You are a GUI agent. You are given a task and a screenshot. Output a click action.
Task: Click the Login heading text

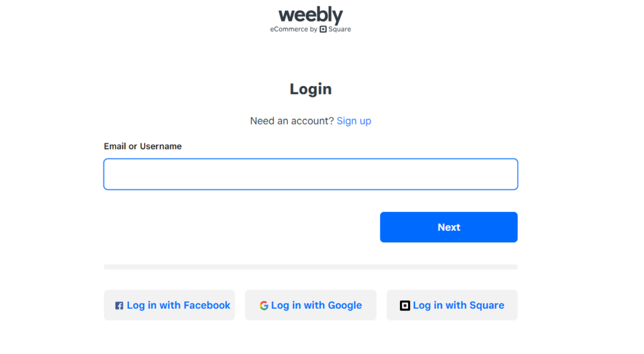311,89
